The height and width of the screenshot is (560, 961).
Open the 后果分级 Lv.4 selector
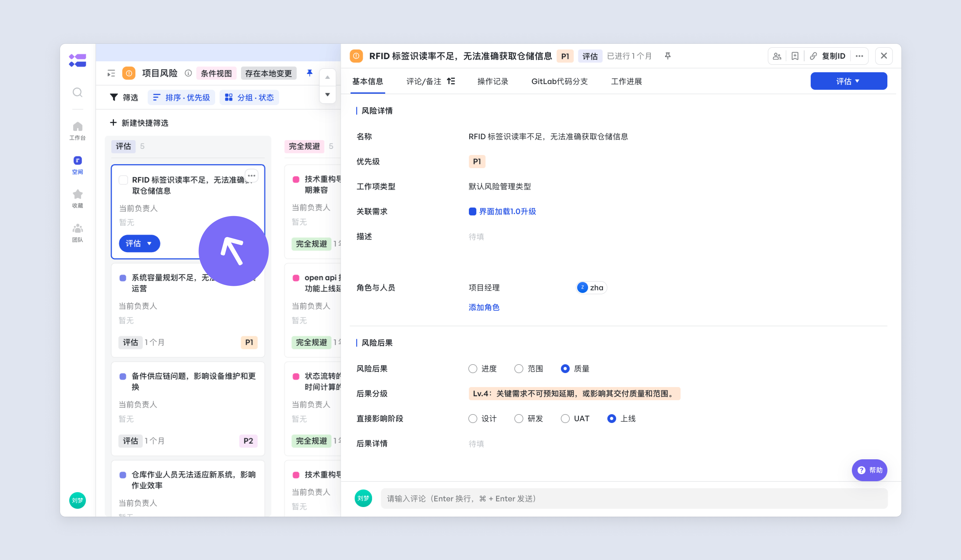click(x=574, y=394)
